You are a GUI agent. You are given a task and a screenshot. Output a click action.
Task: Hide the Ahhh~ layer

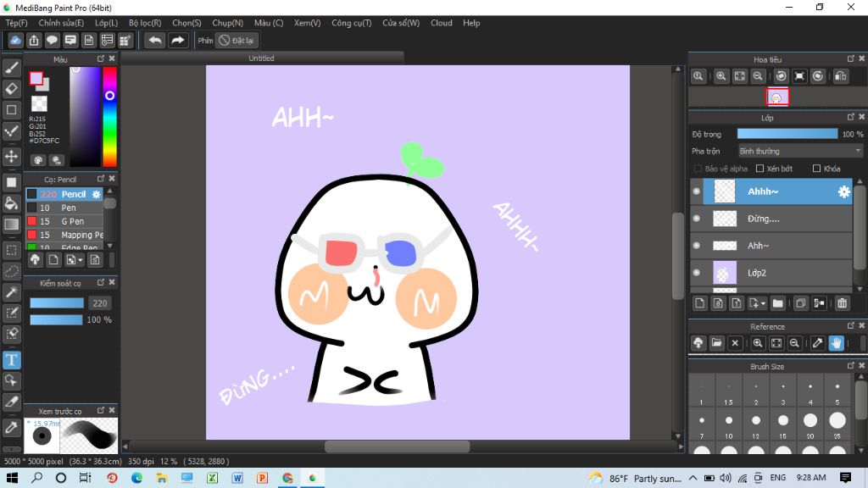click(x=697, y=191)
